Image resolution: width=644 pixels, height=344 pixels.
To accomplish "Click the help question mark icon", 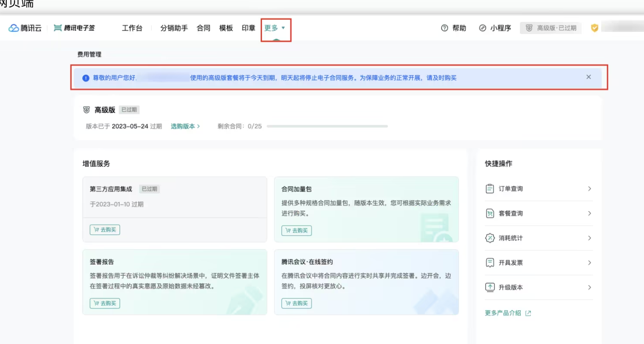I will [x=445, y=28].
